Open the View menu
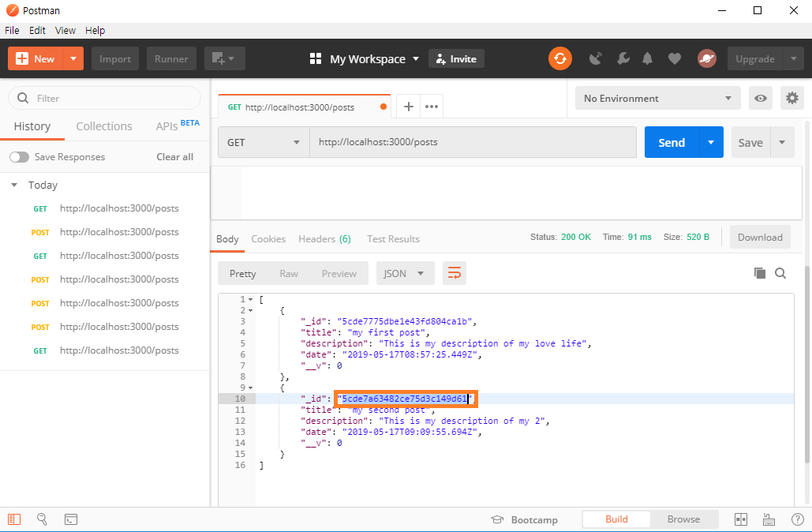 (65, 31)
